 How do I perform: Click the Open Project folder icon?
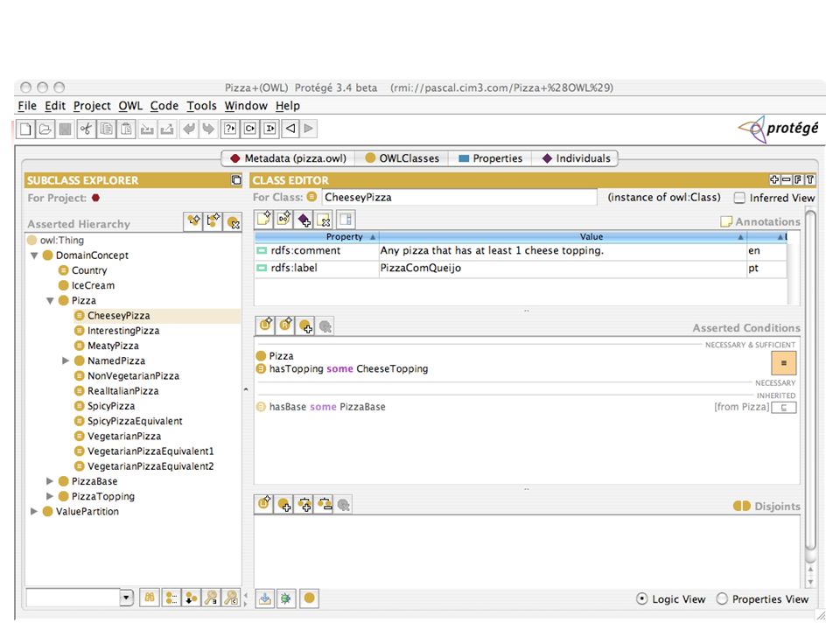pyautogui.click(x=45, y=129)
